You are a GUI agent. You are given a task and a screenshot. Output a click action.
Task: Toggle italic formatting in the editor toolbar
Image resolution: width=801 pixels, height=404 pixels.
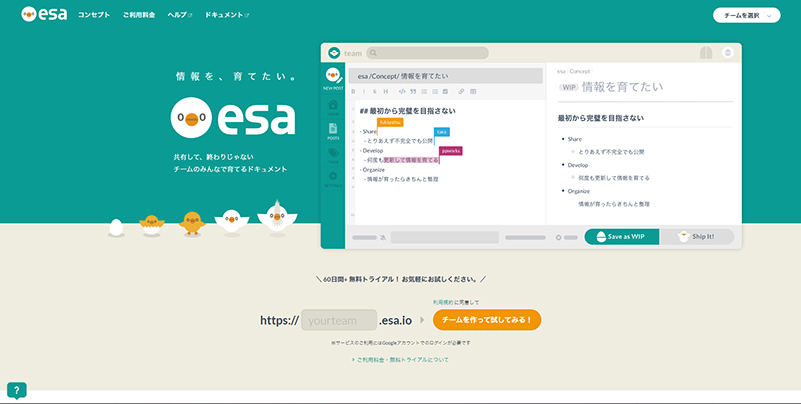point(364,91)
